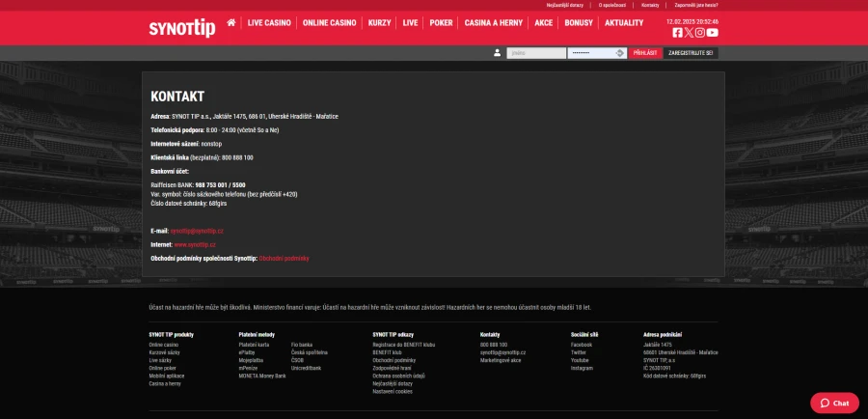Open ePlatby footer link
The image size is (868, 419).
(247, 352)
